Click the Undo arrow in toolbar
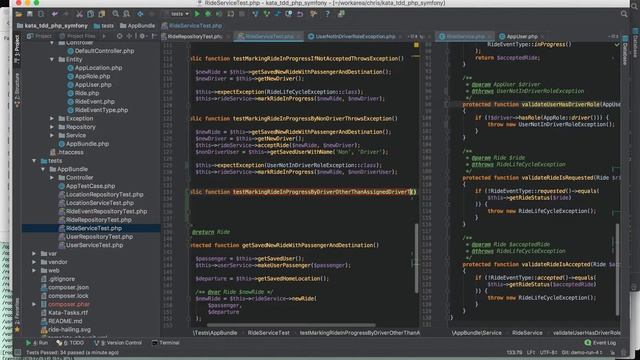 [54, 14]
